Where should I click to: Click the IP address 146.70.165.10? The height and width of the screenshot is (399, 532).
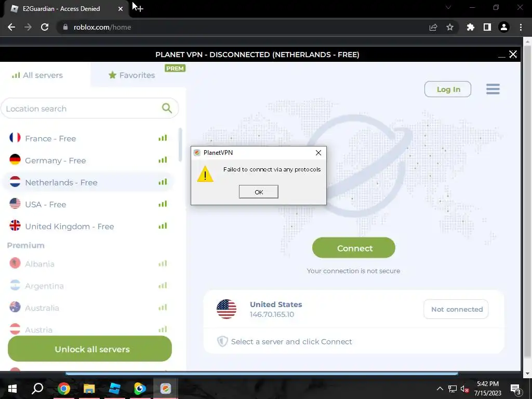(x=272, y=314)
